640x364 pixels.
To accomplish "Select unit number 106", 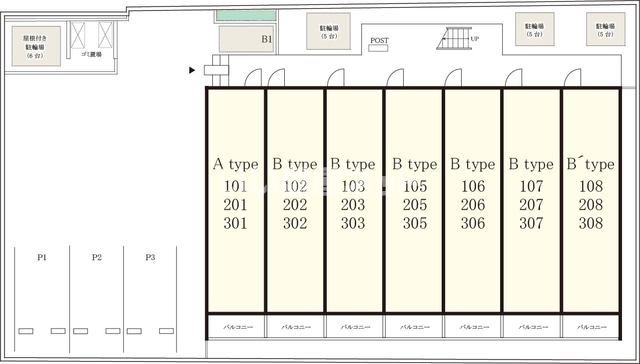I will [473, 186].
